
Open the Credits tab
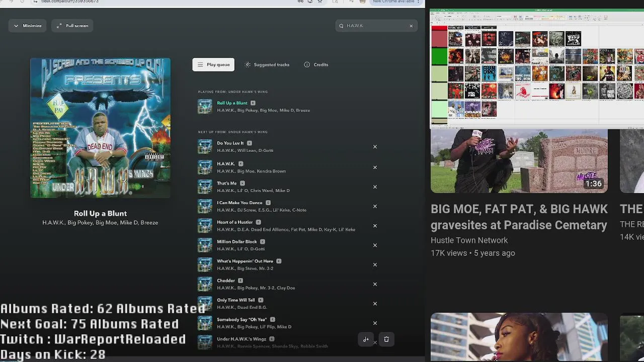click(316, 64)
